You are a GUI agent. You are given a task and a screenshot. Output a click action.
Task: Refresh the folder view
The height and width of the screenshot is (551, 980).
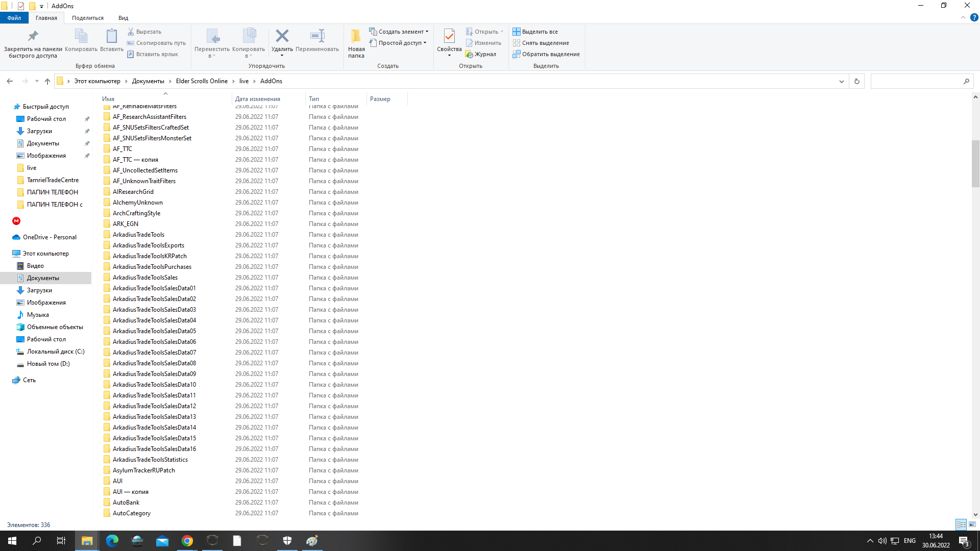pos(857,81)
